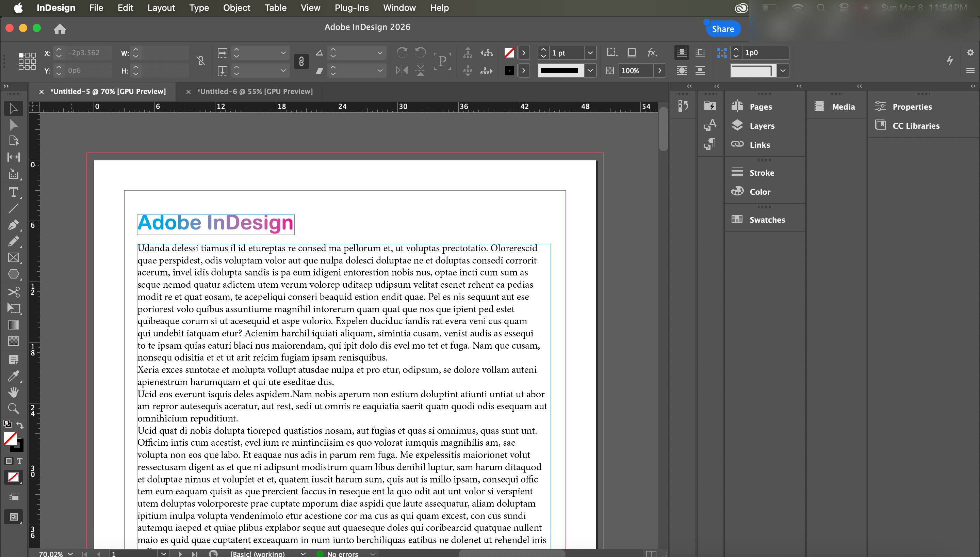Activate the Hand tool
This screenshot has width=980, height=557.
click(x=13, y=392)
